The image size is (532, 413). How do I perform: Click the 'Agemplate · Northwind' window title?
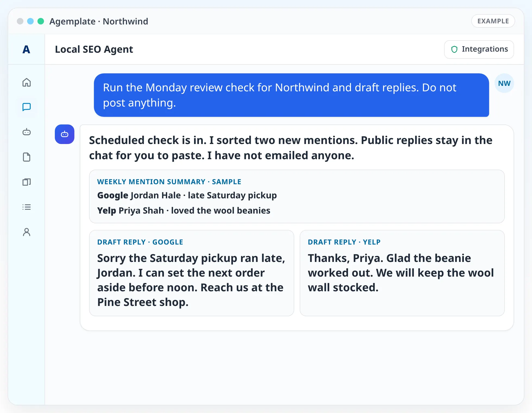(99, 21)
